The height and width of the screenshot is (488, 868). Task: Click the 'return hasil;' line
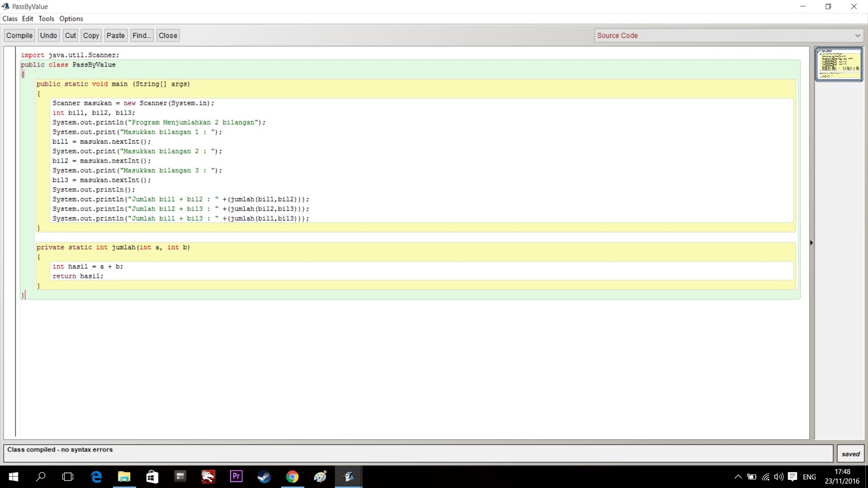78,276
